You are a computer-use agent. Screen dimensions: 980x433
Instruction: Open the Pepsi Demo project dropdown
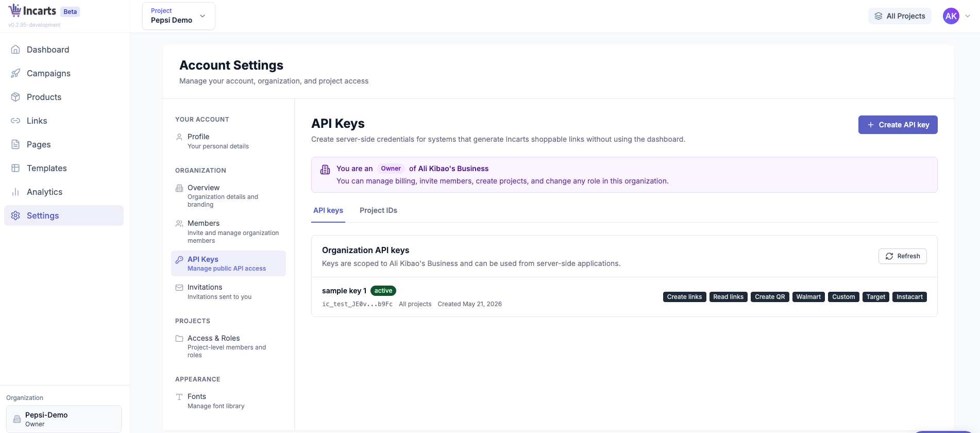tap(179, 16)
